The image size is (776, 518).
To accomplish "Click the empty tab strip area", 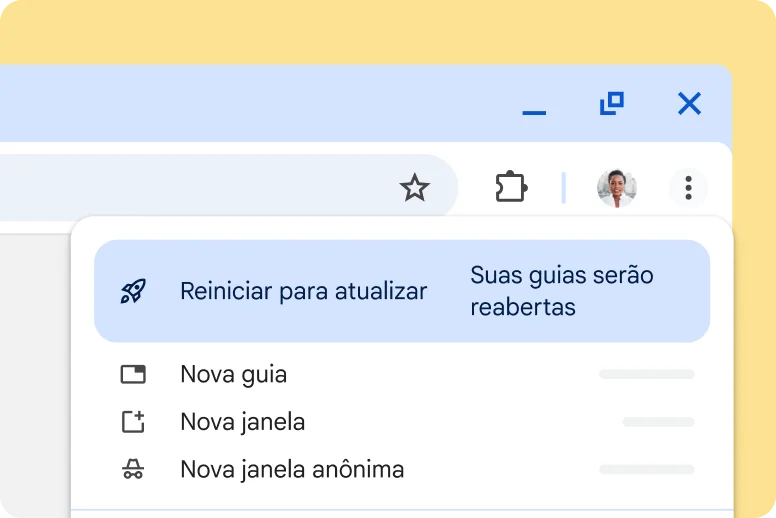I will point(250,103).
